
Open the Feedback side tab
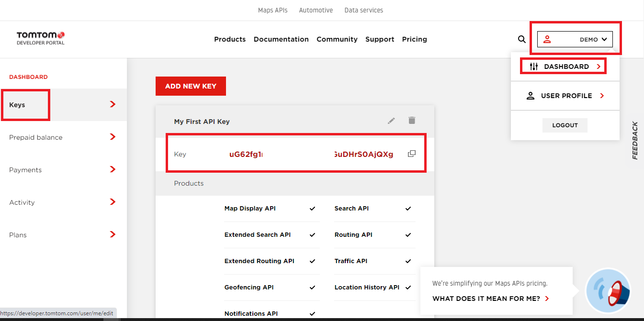(x=635, y=140)
